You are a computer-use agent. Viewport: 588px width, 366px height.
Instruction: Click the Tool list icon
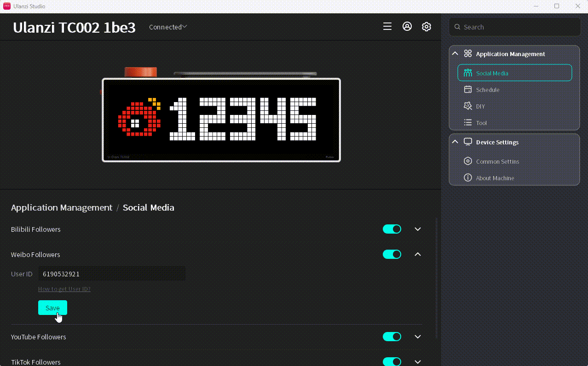point(468,123)
